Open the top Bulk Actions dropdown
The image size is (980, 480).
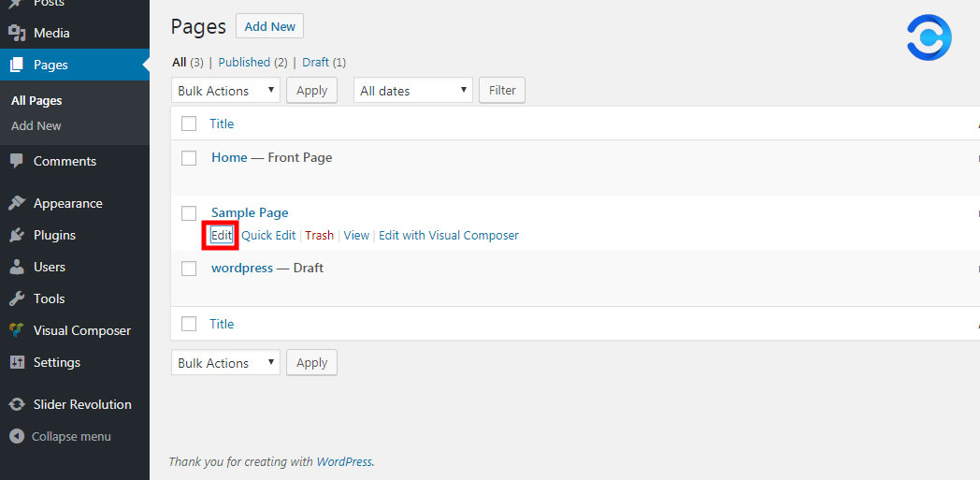(x=225, y=91)
